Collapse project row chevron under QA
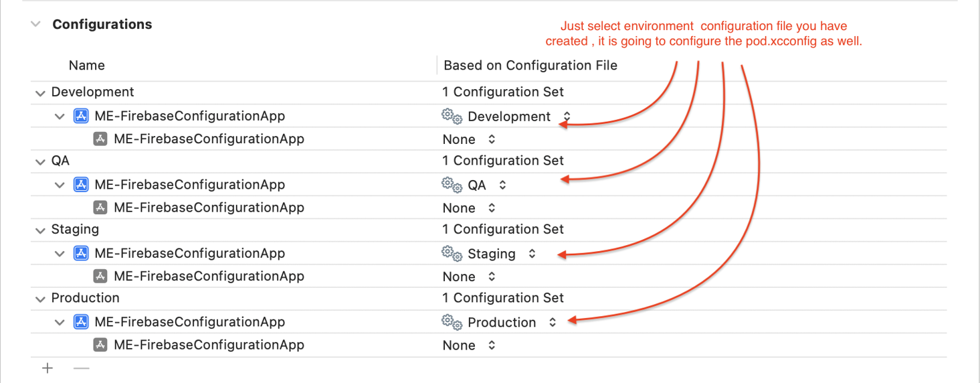 [x=60, y=185]
